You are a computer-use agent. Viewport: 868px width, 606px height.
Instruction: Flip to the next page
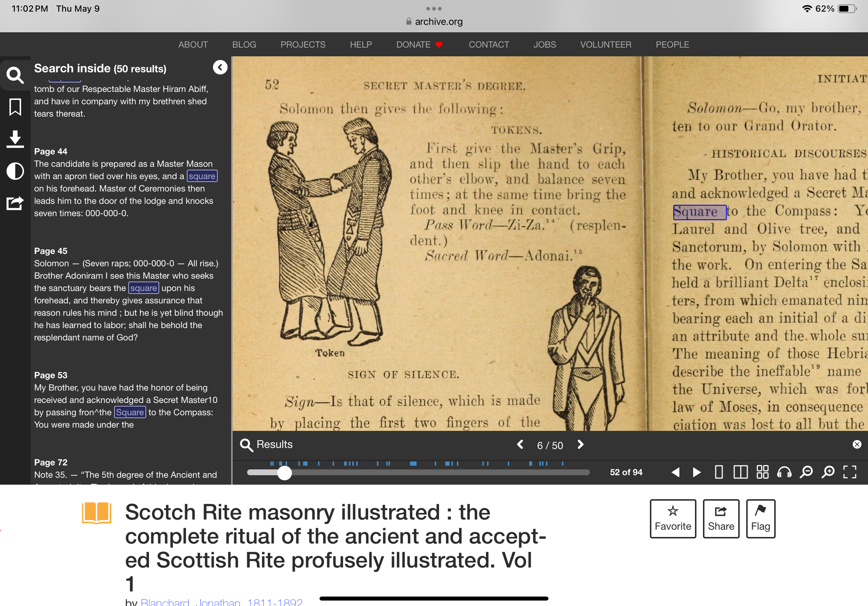(697, 472)
